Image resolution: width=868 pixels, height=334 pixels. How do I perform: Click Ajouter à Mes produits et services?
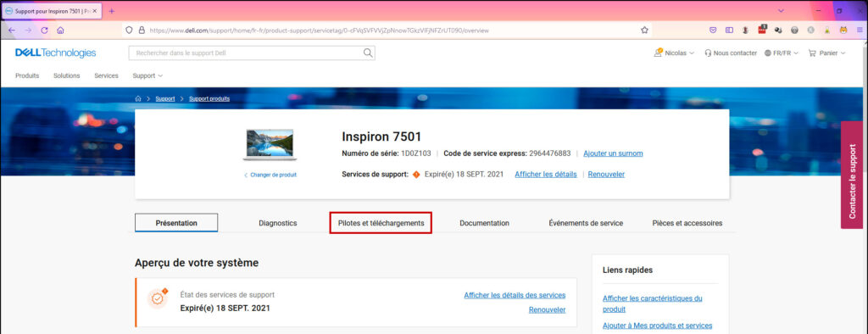(657, 326)
